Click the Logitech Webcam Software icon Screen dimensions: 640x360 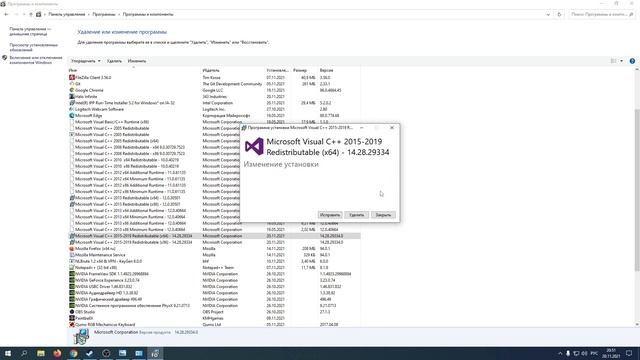click(72, 109)
